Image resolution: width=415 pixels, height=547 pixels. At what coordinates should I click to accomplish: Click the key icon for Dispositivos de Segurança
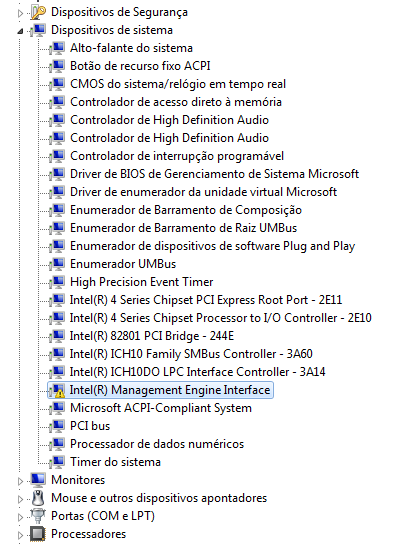click(x=38, y=12)
